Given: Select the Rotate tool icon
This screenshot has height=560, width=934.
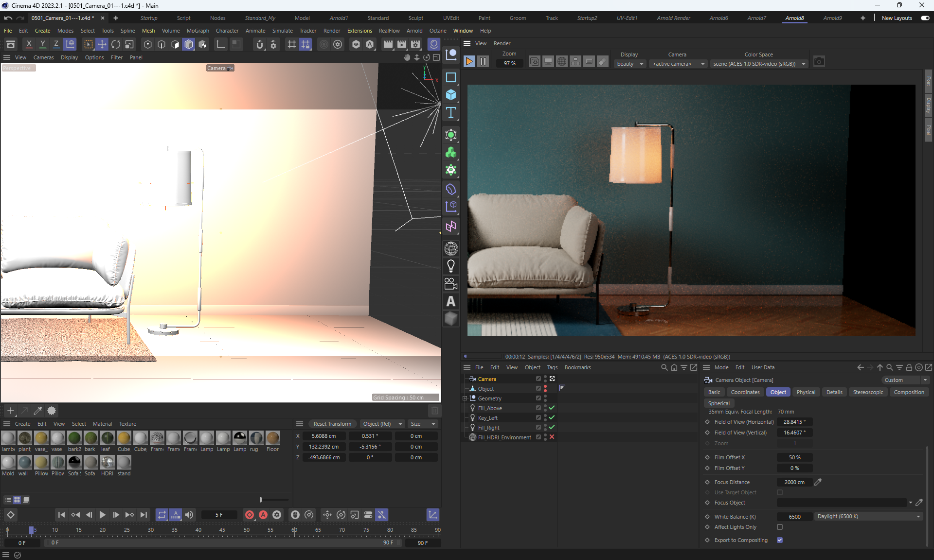Looking at the screenshot, I should [x=116, y=44].
